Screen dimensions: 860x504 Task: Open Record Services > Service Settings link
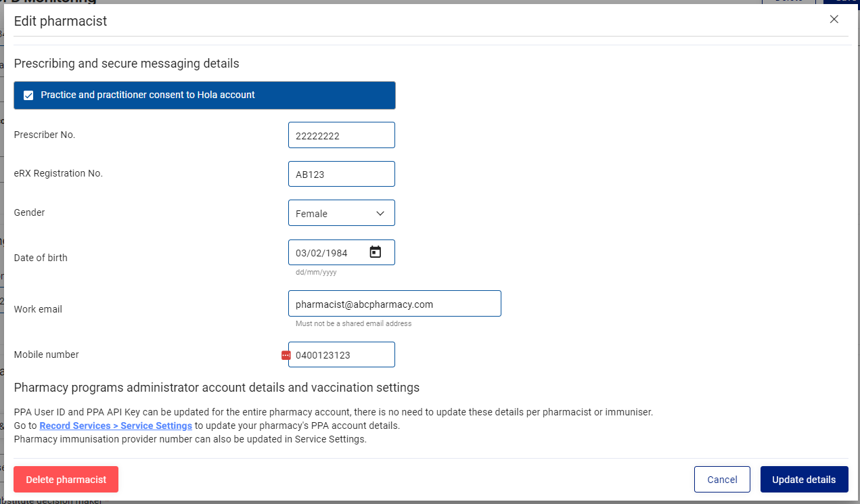point(116,426)
